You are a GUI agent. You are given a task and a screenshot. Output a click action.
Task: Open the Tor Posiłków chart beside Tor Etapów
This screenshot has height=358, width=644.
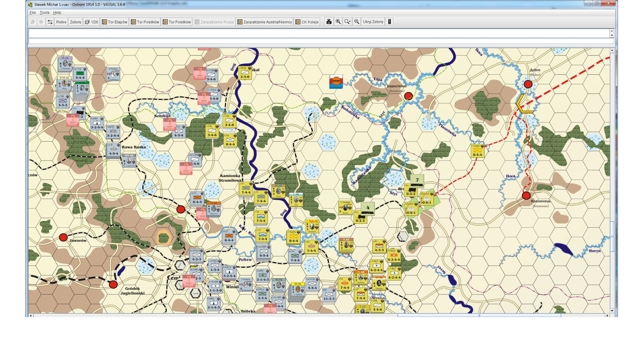coord(145,22)
